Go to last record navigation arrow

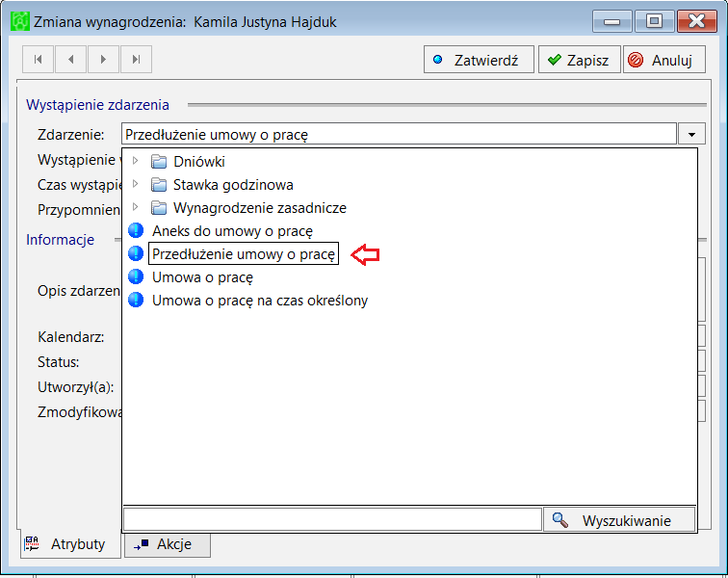pyautogui.click(x=136, y=60)
